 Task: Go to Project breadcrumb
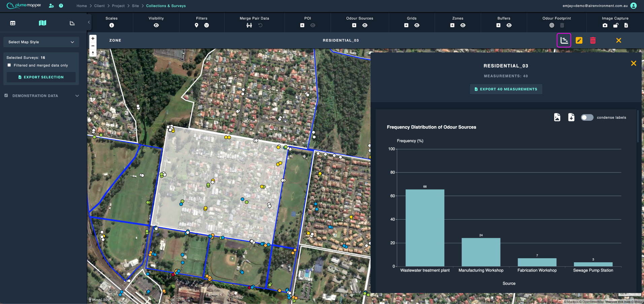pos(118,6)
